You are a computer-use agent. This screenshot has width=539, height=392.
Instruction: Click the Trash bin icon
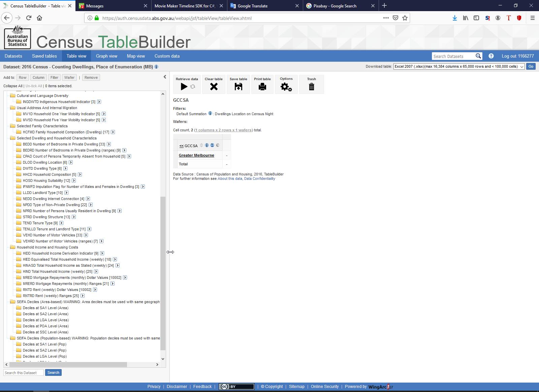pos(312,87)
